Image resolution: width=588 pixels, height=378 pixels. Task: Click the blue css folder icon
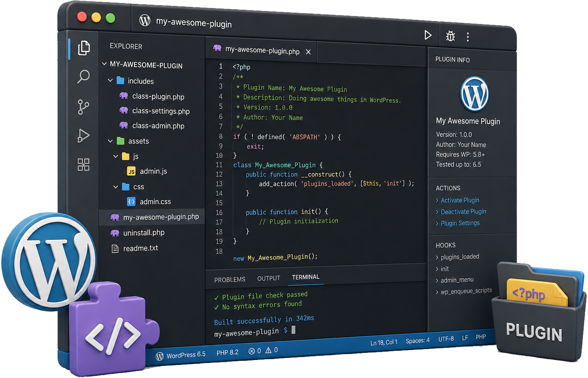tap(126, 186)
